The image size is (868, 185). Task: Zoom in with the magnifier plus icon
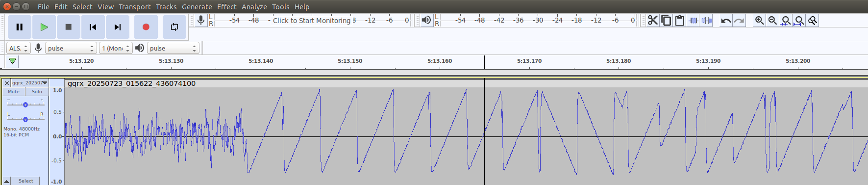759,20
